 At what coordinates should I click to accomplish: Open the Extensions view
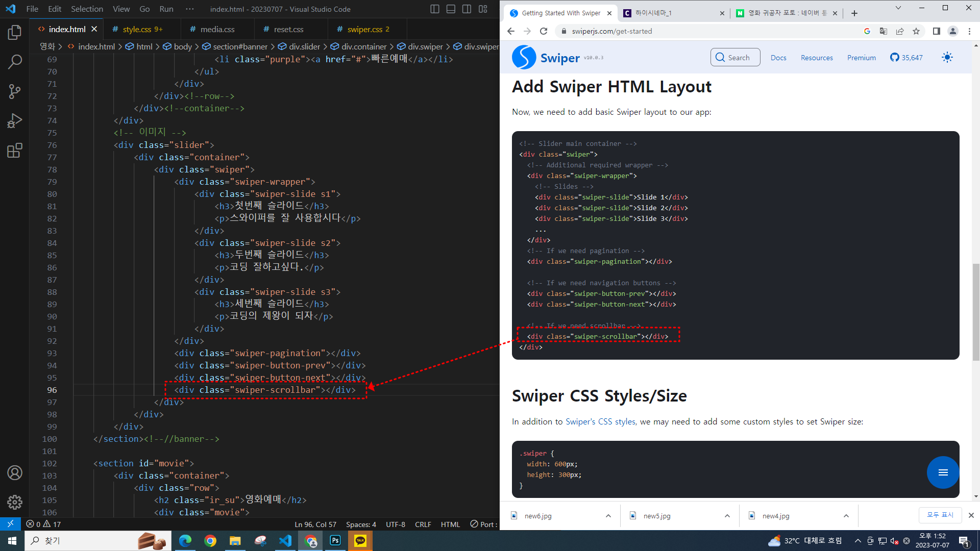tap(15, 151)
